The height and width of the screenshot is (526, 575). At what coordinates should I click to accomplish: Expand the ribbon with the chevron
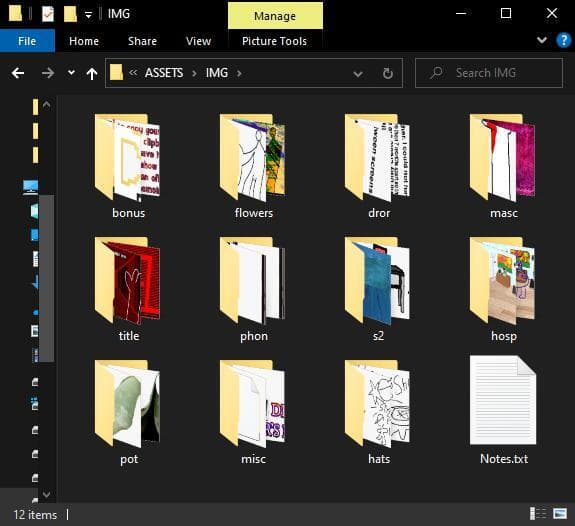pos(542,40)
